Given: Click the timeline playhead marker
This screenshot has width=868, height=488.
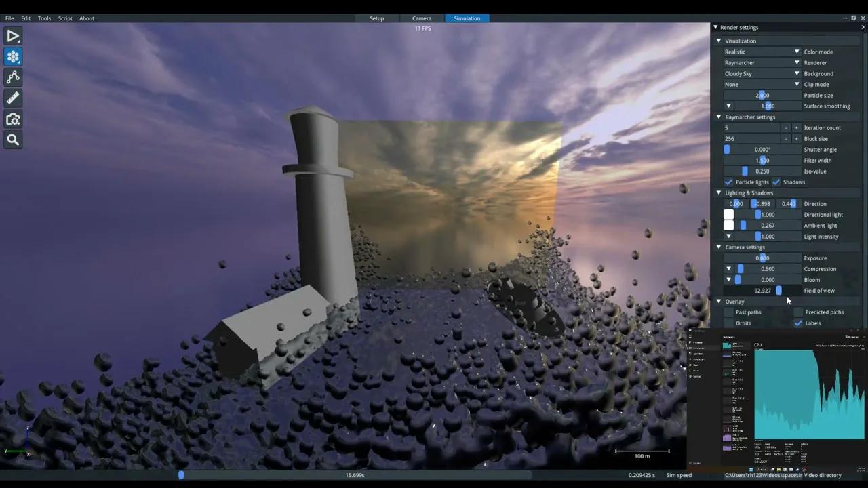Looking at the screenshot, I should point(181,475).
